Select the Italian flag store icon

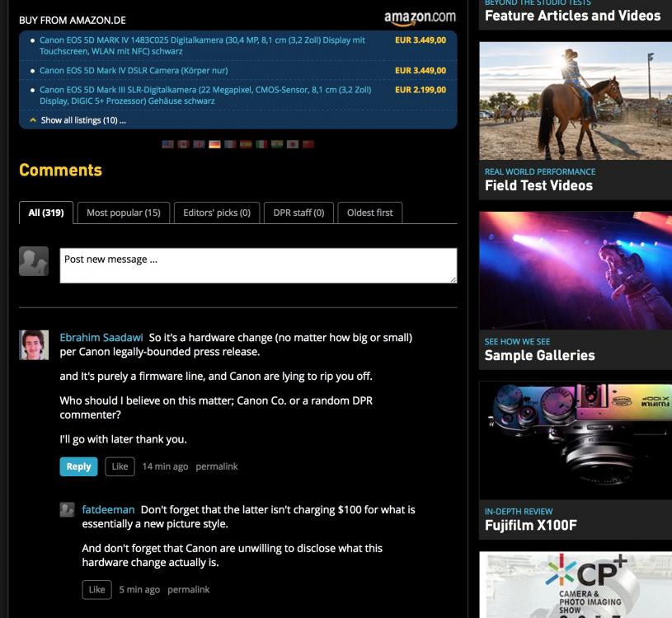pyautogui.click(x=261, y=144)
